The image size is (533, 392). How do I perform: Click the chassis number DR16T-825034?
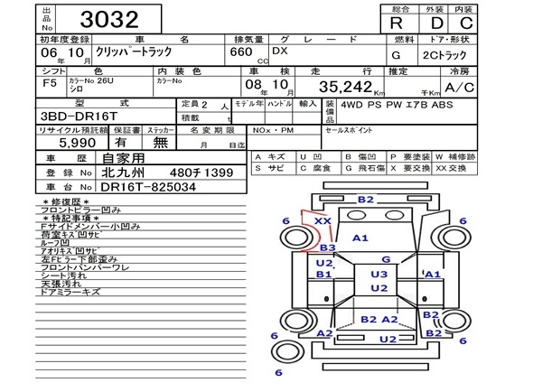[148, 187]
